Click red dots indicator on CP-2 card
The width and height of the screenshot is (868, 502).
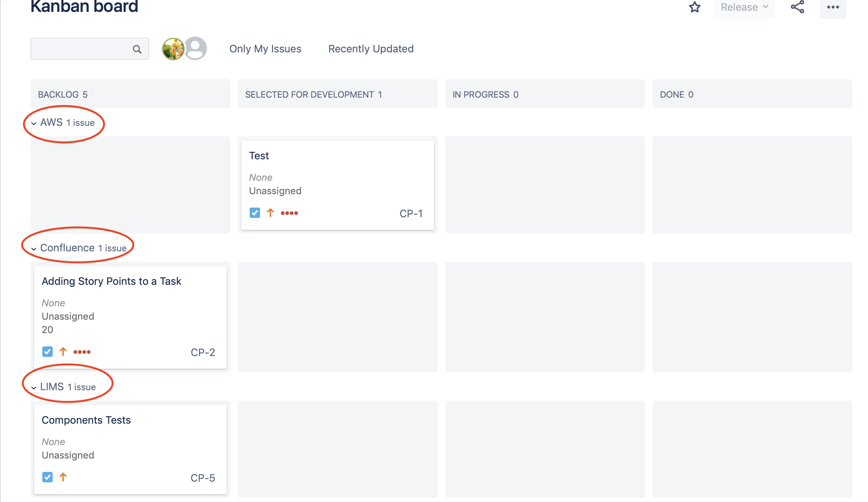pos(82,352)
